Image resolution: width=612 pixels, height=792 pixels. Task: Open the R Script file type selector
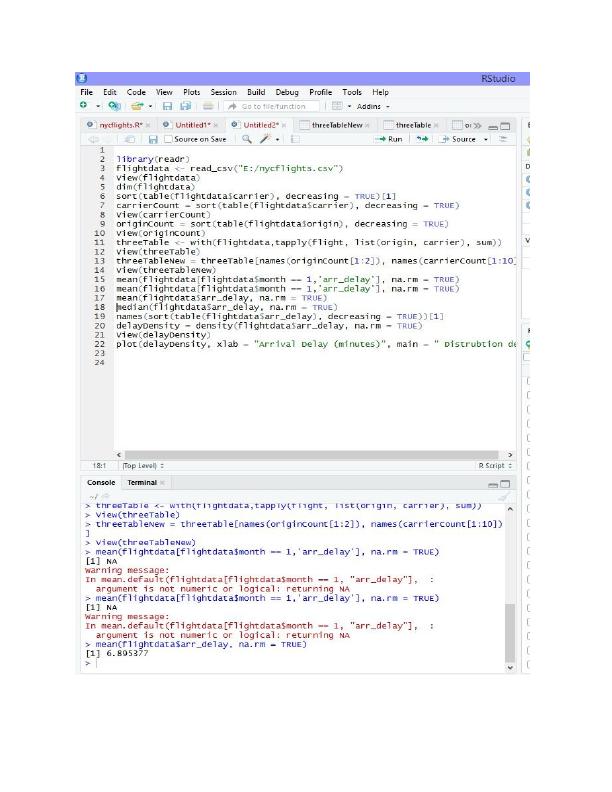coord(496,465)
